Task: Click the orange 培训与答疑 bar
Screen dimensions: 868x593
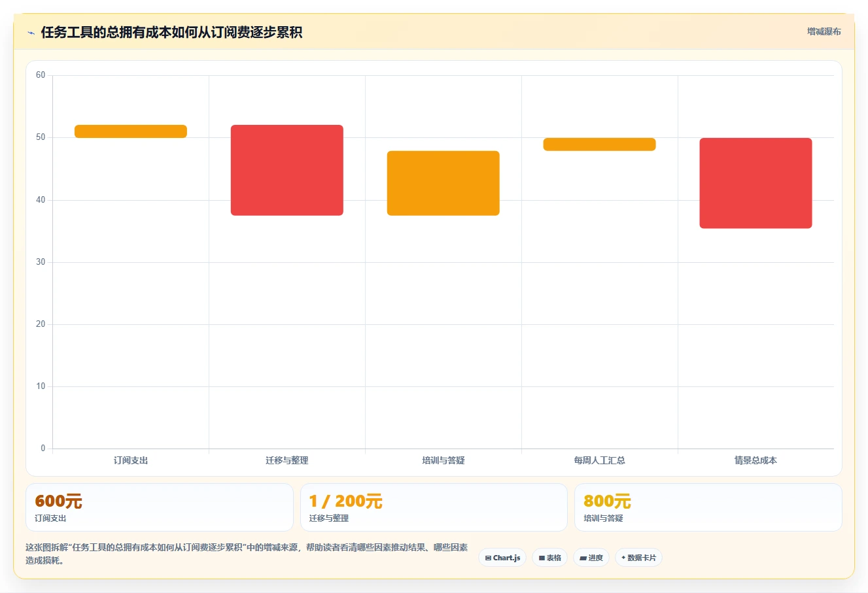Action: tap(443, 183)
